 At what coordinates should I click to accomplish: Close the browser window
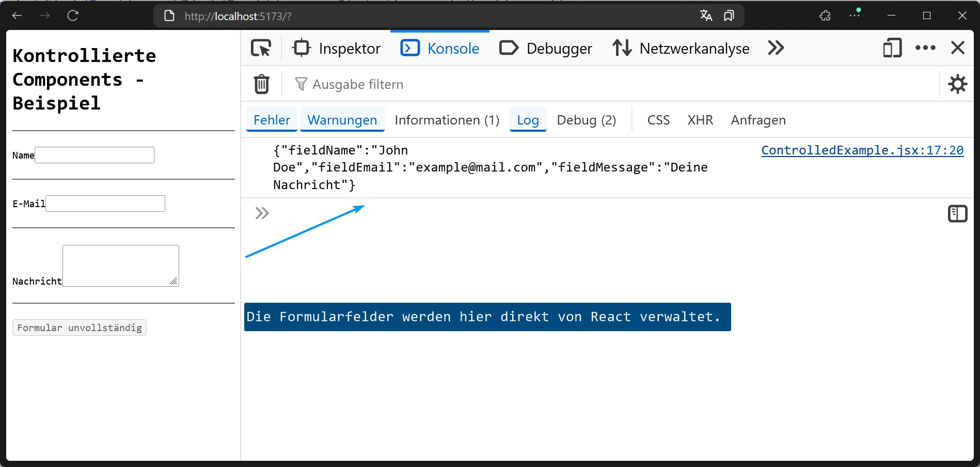pyautogui.click(x=962, y=15)
